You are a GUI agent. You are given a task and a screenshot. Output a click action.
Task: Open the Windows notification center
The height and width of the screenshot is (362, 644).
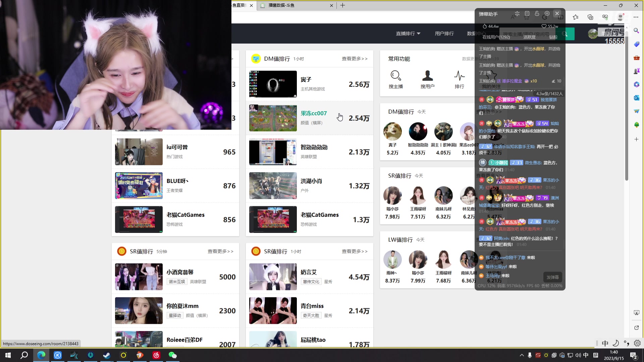(634, 355)
